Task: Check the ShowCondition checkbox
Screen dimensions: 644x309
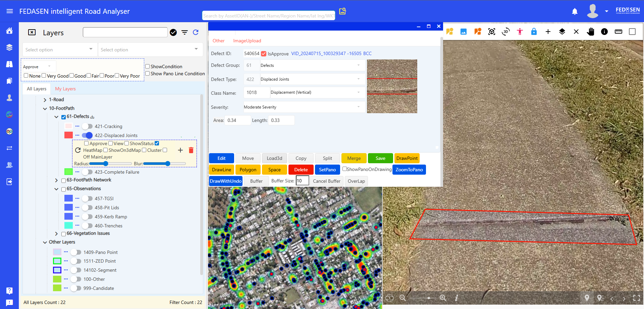Action: [148, 67]
